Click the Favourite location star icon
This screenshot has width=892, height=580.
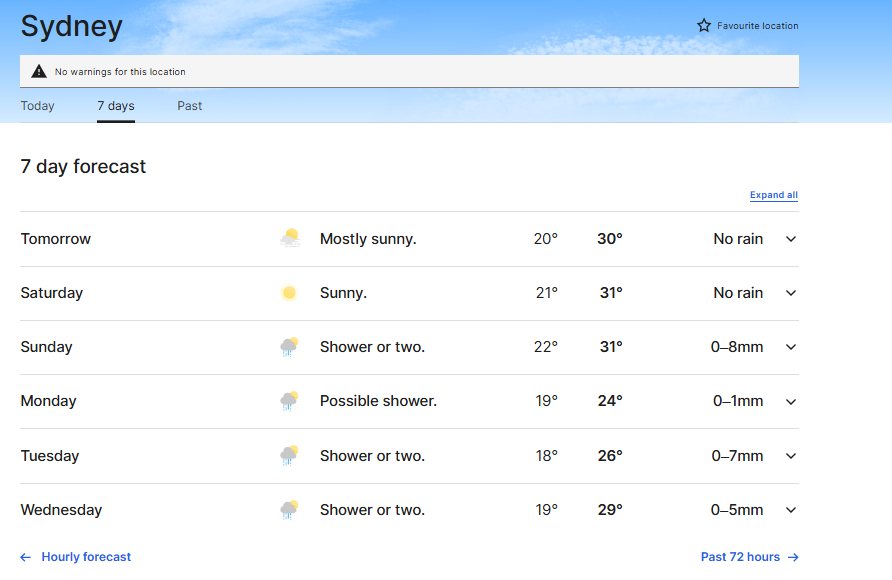coord(704,26)
